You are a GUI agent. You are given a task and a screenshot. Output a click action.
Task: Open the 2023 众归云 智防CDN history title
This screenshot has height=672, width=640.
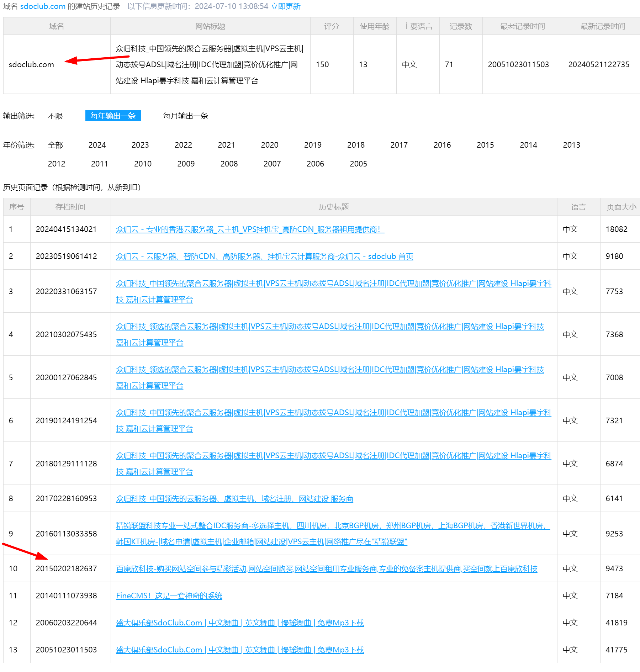[265, 256]
